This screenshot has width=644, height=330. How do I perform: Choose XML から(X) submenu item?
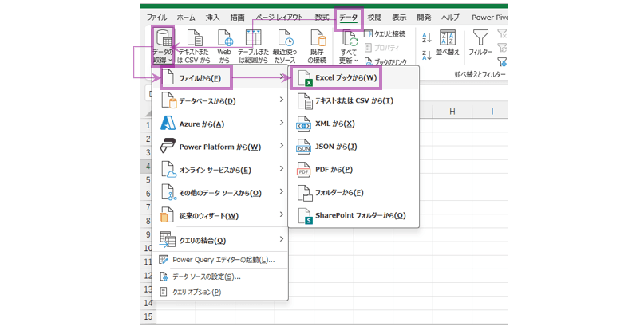354,124
